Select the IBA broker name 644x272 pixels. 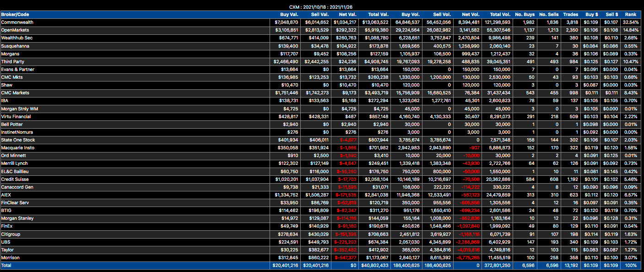pyautogui.click(x=5, y=101)
